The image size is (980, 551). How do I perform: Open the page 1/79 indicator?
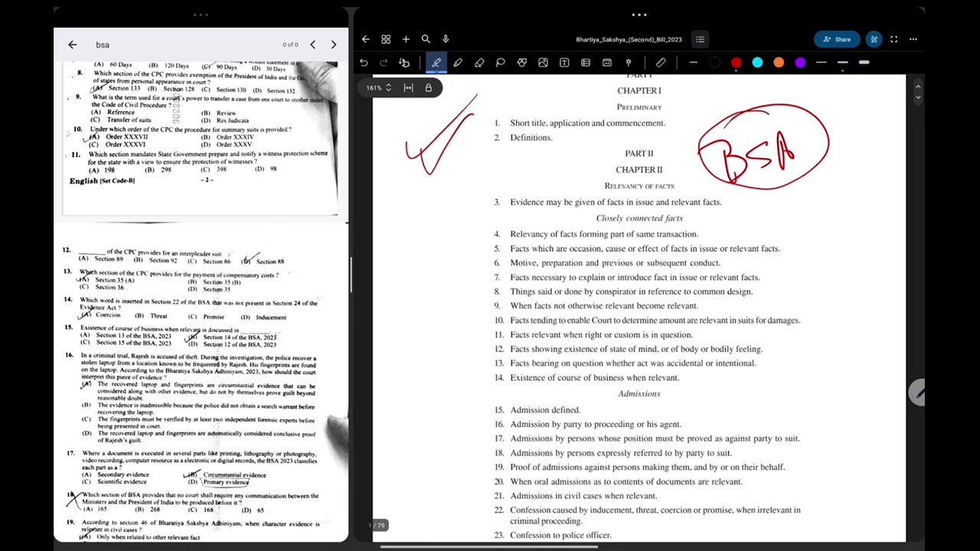pos(378,525)
